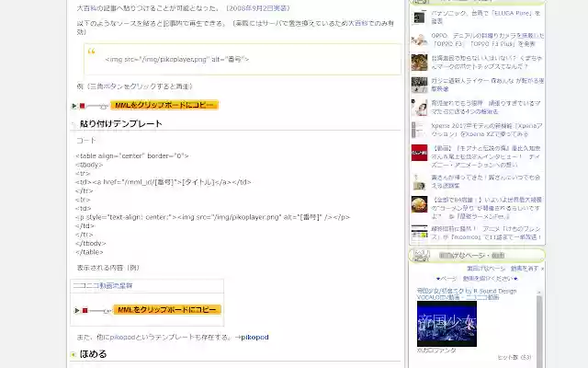
Task: Open the ライダー news headline link
Action: [x=488, y=85]
